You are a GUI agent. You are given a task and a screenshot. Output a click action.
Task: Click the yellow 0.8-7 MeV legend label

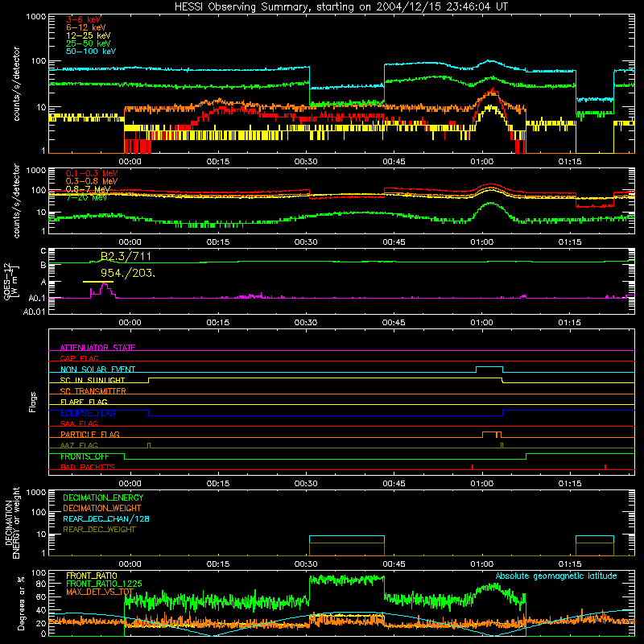pos(88,189)
